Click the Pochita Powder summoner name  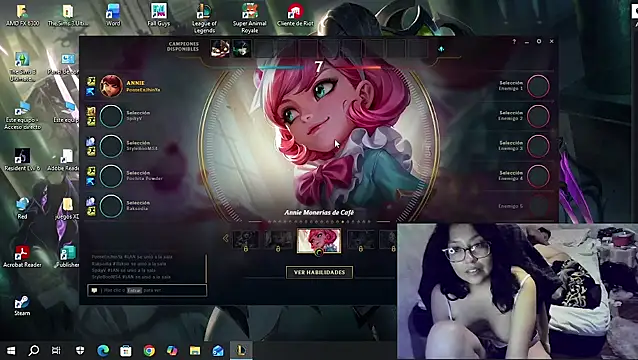coord(144,179)
